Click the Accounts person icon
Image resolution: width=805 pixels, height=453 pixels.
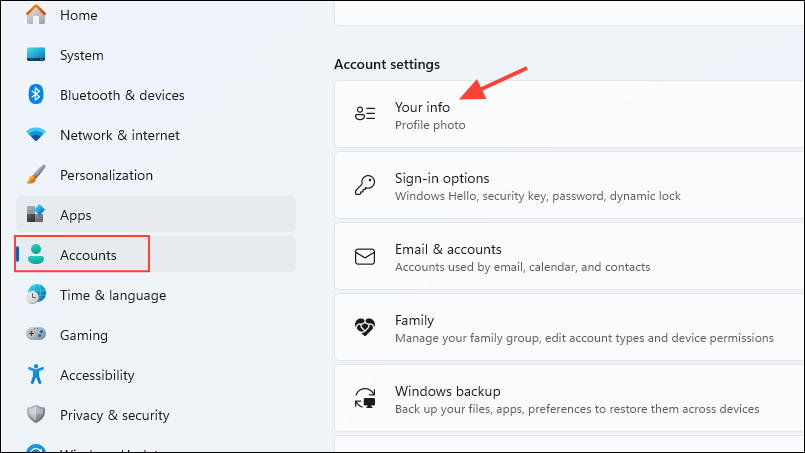click(36, 254)
